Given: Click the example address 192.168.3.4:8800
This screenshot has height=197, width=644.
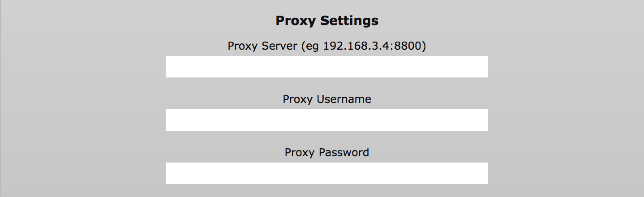Looking at the screenshot, I should click(373, 46).
